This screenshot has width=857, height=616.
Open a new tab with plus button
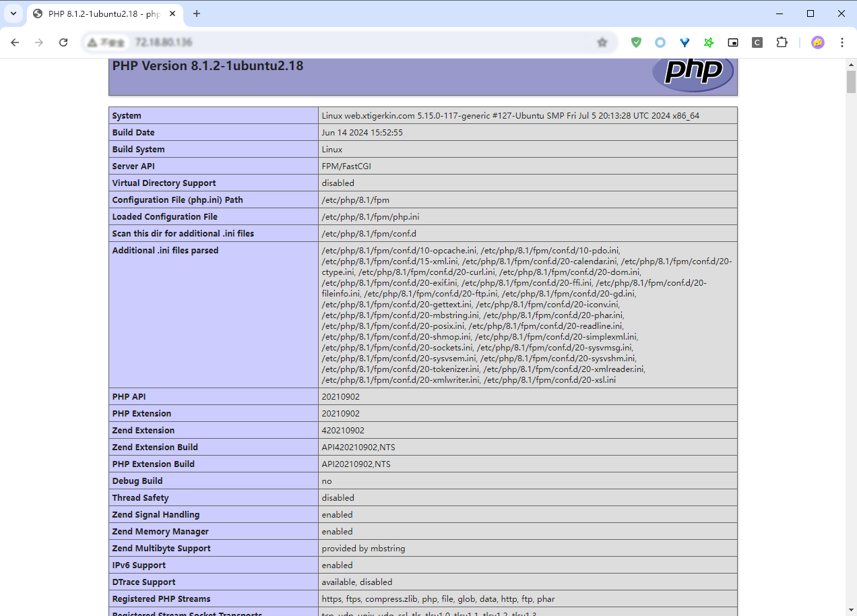coord(197,13)
